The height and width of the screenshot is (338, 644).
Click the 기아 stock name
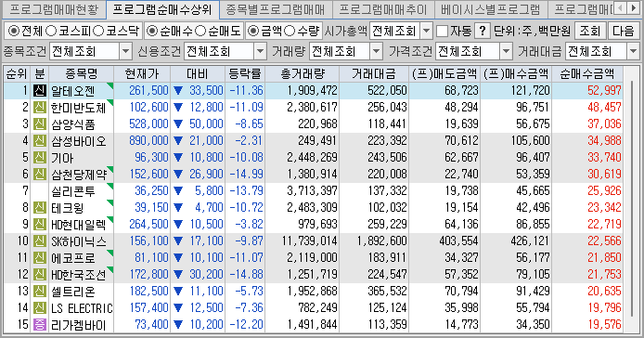62,158
